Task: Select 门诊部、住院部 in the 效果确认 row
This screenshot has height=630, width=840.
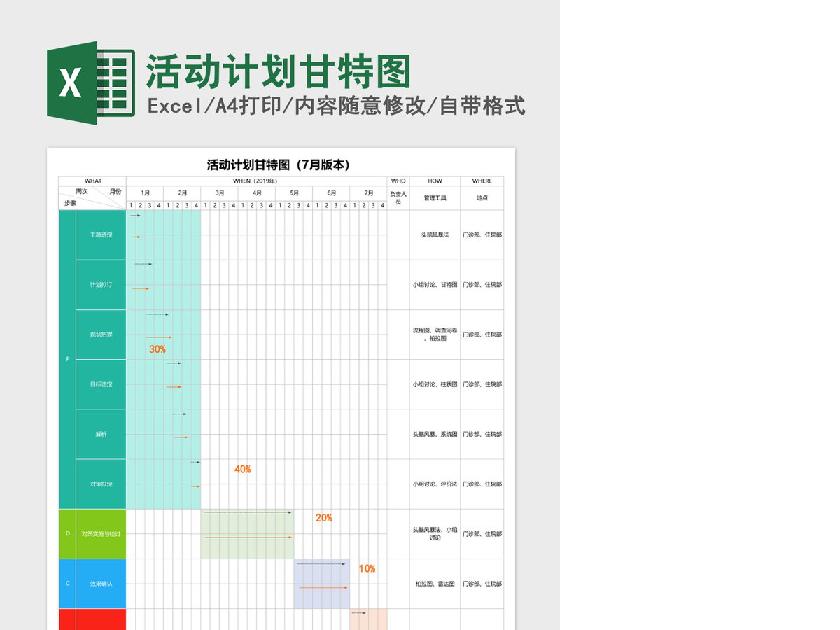Action: pyautogui.click(x=482, y=584)
